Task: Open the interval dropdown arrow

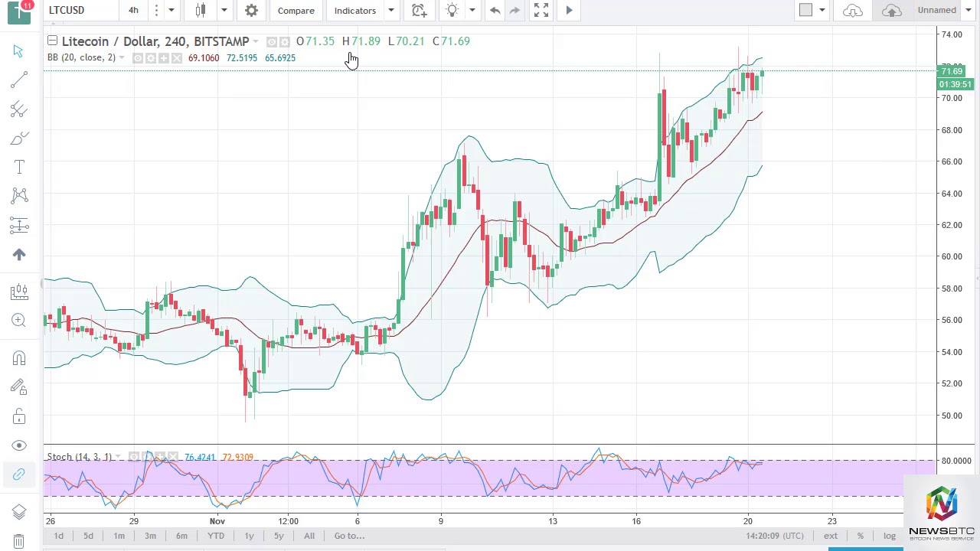Action: 171,10
